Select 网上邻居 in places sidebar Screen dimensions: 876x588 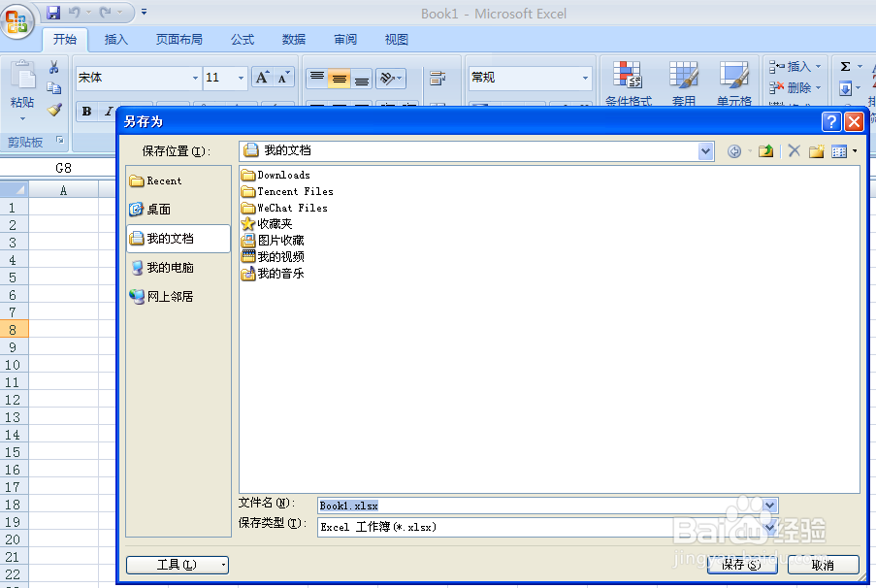click(x=178, y=297)
